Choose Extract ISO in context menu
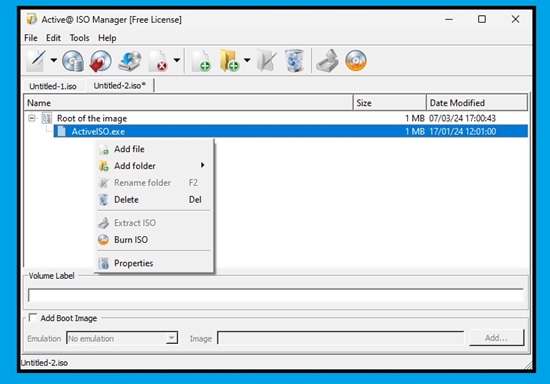Viewport: 550px width, 384px height. coord(155,223)
